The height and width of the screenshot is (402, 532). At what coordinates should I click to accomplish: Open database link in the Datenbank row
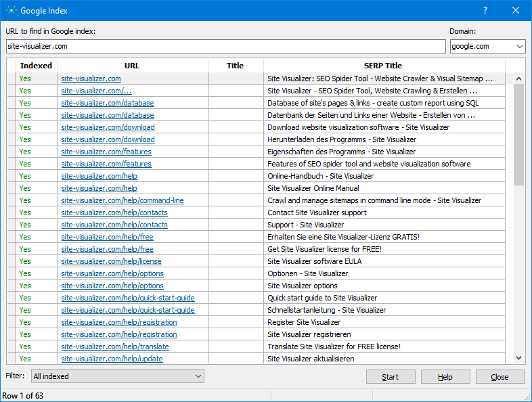point(108,115)
